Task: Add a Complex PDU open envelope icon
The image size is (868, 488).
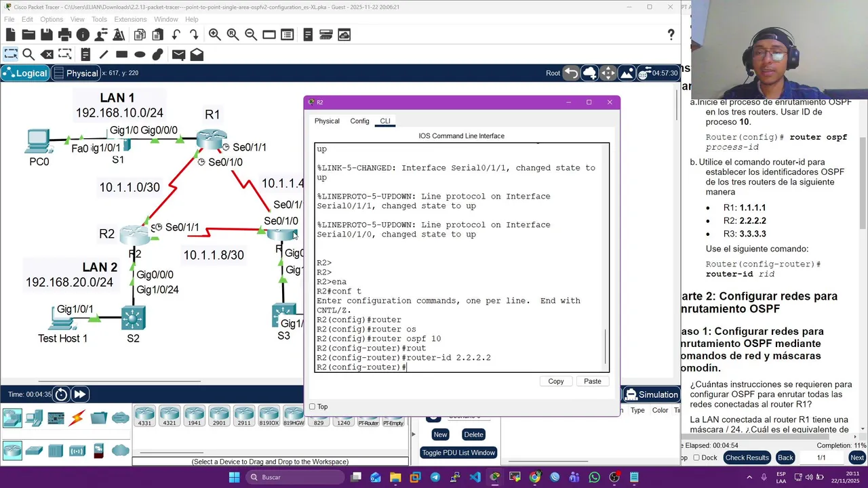Action: coord(197,54)
